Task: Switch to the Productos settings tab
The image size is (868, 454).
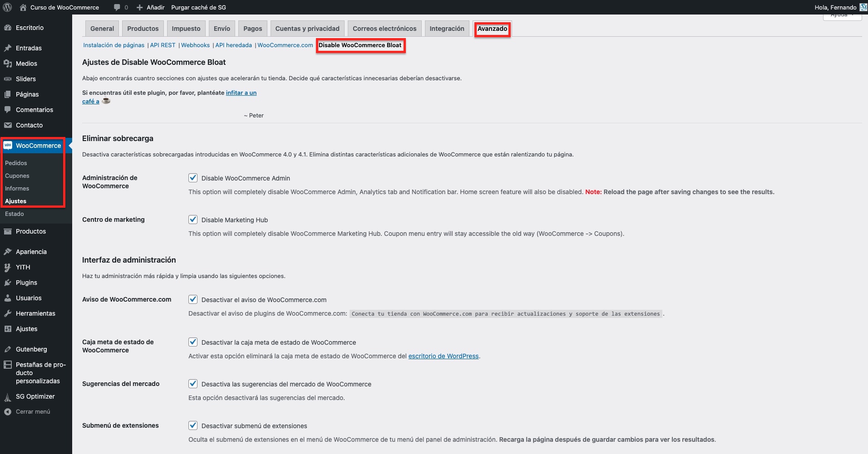Action: 143,29
